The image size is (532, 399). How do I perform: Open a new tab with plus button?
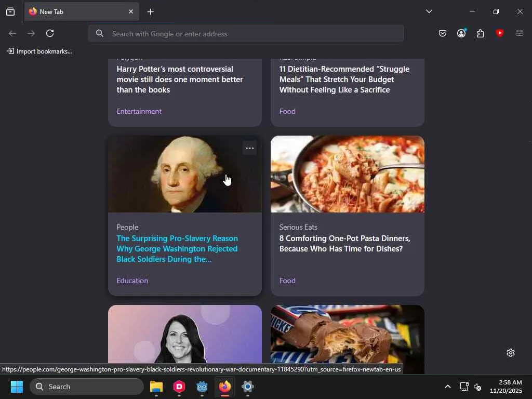(x=150, y=12)
